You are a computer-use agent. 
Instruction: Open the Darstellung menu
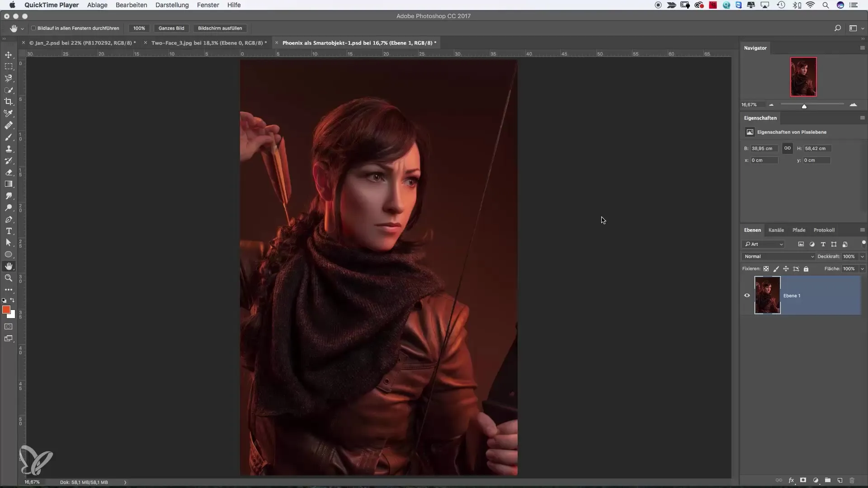tap(172, 5)
